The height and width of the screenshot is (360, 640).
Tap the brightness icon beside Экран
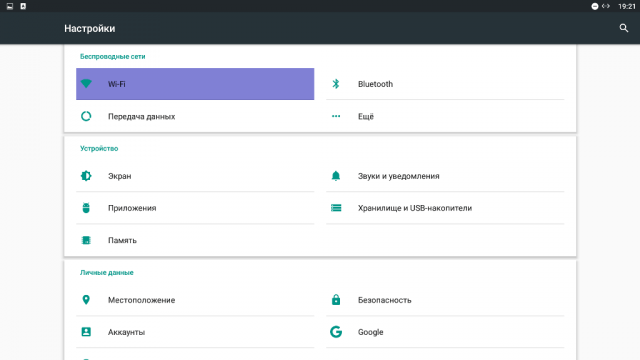tap(86, 176)
